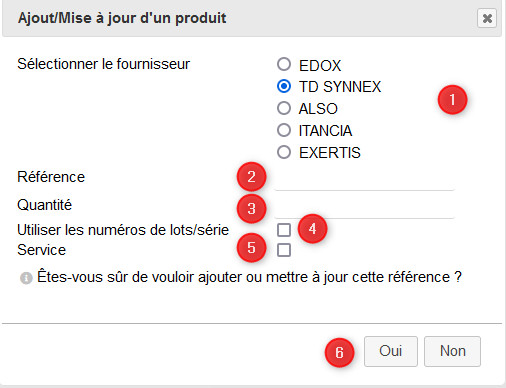Image resolution: width=506 pixels, height=388 pixels.
Task: Select EDOX as the supplier
Action: tap(284, 64)
